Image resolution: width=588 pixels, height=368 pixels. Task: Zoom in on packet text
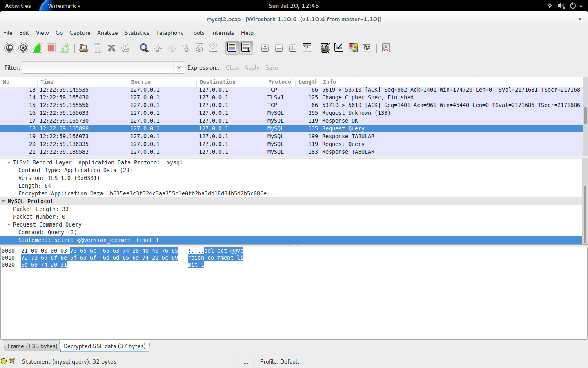pyautogui.click(x=265, y=48)
